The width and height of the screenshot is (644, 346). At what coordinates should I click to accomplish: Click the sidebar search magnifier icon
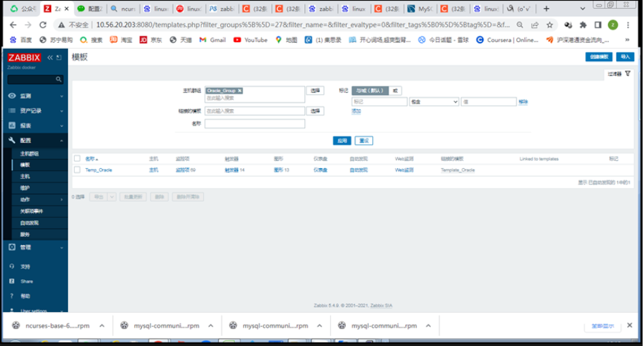pyautogui.click(x=58, y=79)
